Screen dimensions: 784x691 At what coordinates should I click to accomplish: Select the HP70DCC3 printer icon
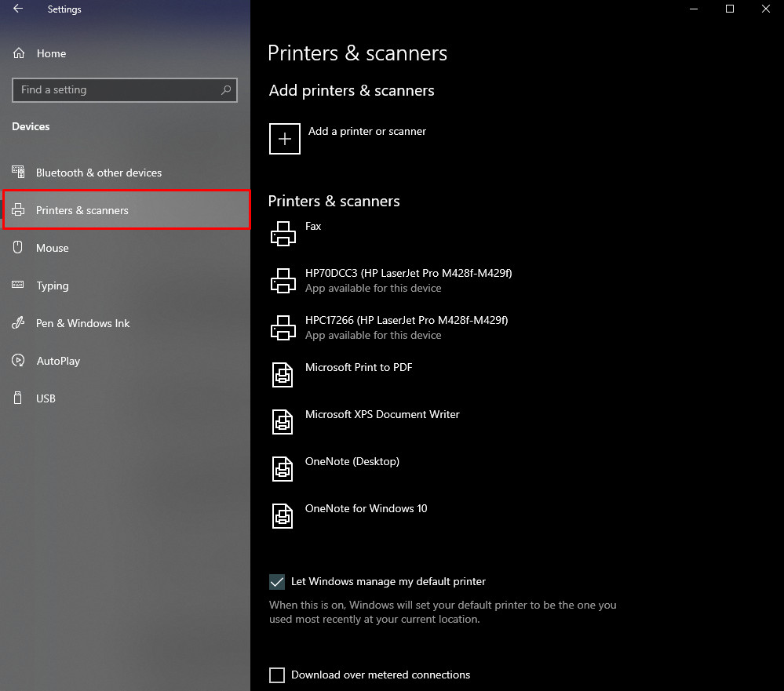(x=283, y=281)
